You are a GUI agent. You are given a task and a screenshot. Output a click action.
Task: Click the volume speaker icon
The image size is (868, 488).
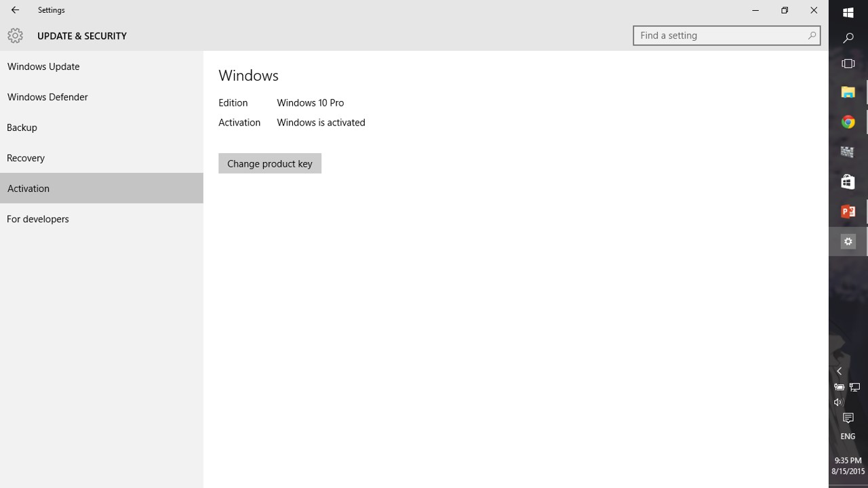(838, 402)
